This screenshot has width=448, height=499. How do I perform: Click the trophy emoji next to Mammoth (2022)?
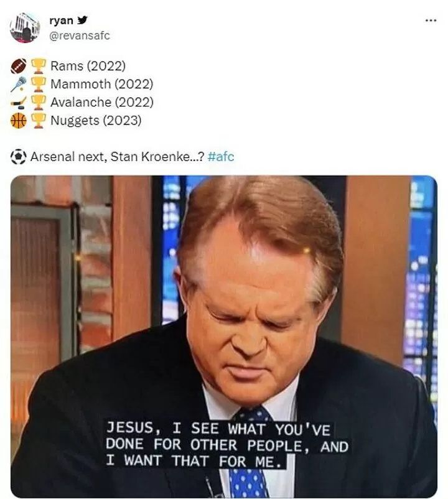point(38,84)
